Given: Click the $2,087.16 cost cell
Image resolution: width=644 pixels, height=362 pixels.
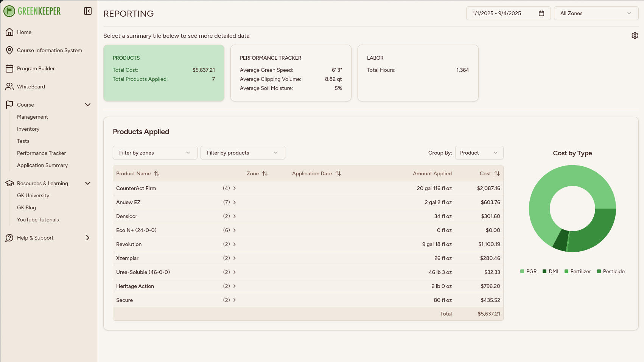Looking at the screenshot, I should tap(488, 188).
